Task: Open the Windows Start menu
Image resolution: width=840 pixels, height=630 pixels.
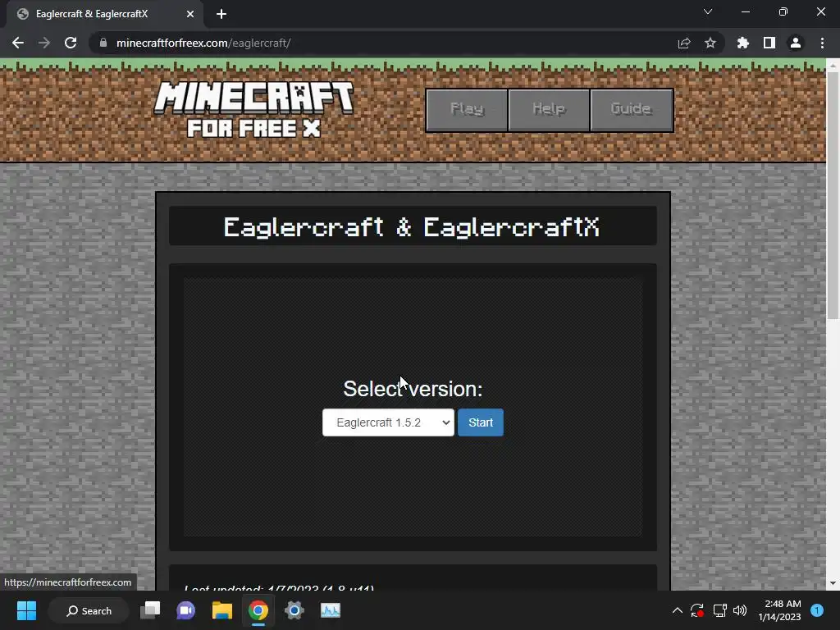Action: (x=26, y=610)
